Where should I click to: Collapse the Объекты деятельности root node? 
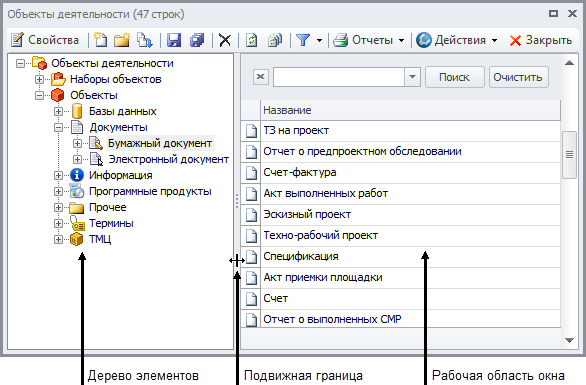pos(21,64)
